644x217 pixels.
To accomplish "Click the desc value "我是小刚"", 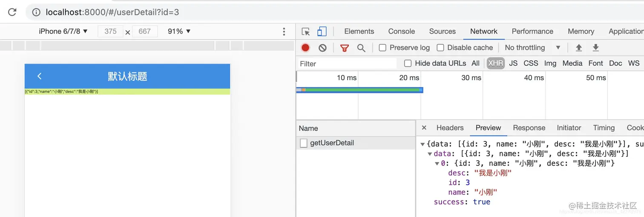I will pos(492,173).
